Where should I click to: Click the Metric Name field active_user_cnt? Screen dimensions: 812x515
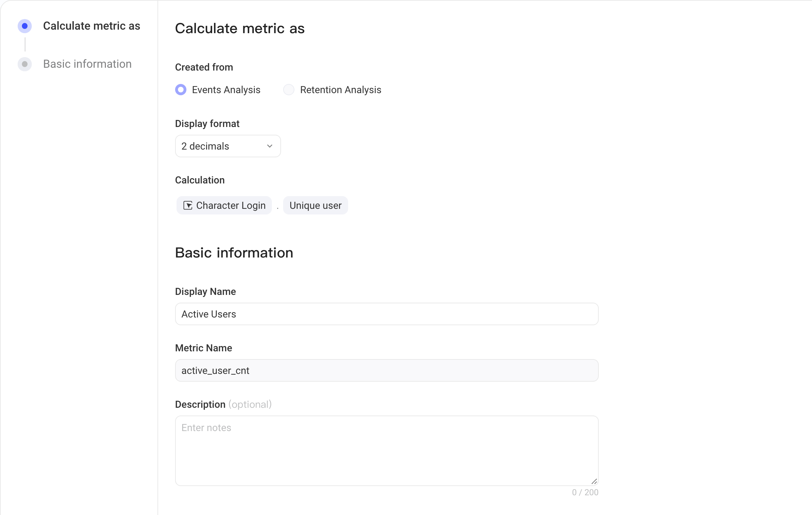(387, 370)
